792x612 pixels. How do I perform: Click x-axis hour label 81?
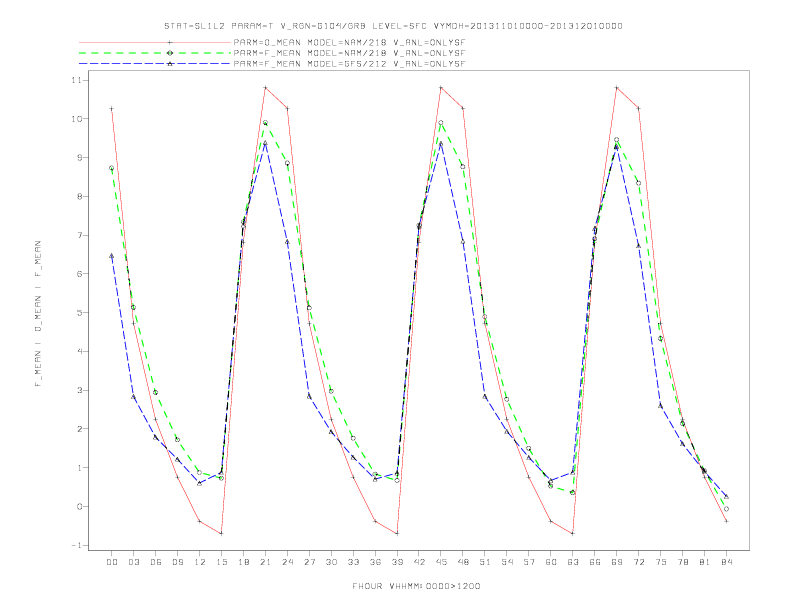705,562
